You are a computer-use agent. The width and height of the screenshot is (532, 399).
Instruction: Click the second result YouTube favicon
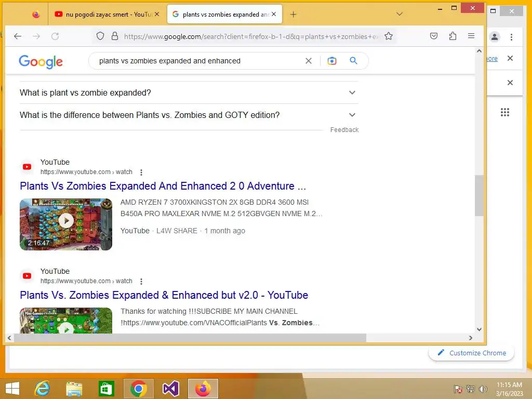27,276
